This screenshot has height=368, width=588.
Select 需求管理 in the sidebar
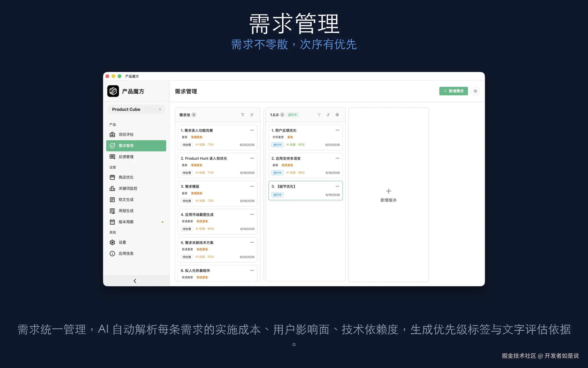136,146
